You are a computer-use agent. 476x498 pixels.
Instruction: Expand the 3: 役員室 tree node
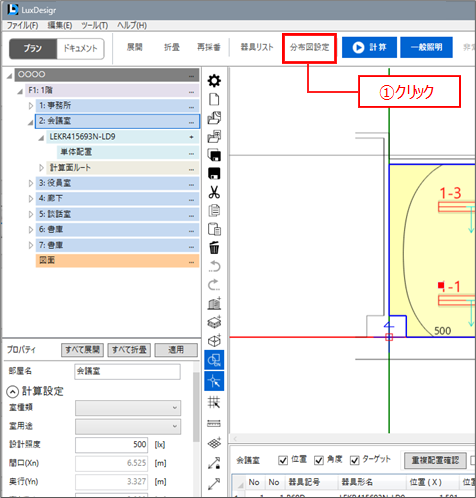31,183
